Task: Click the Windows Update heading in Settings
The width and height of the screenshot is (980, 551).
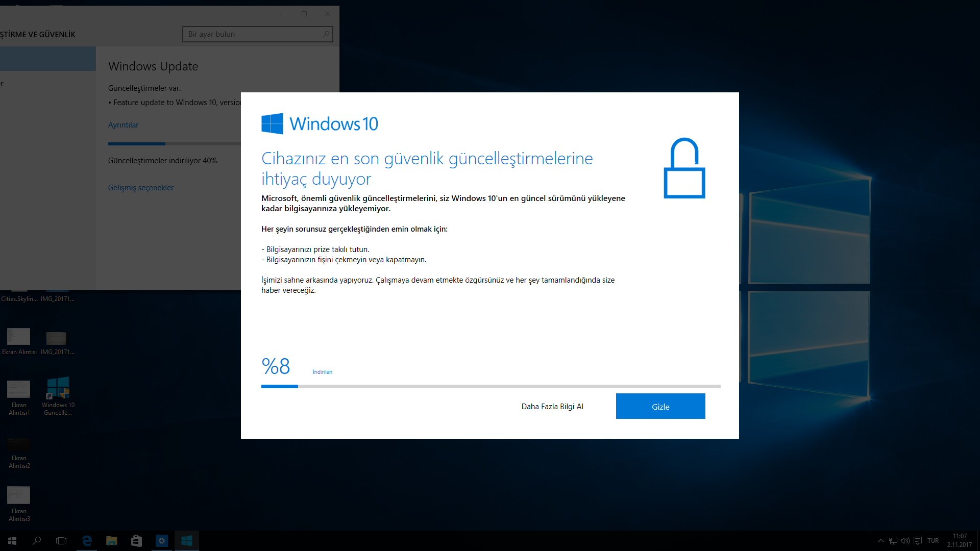Action: [153, 66]
